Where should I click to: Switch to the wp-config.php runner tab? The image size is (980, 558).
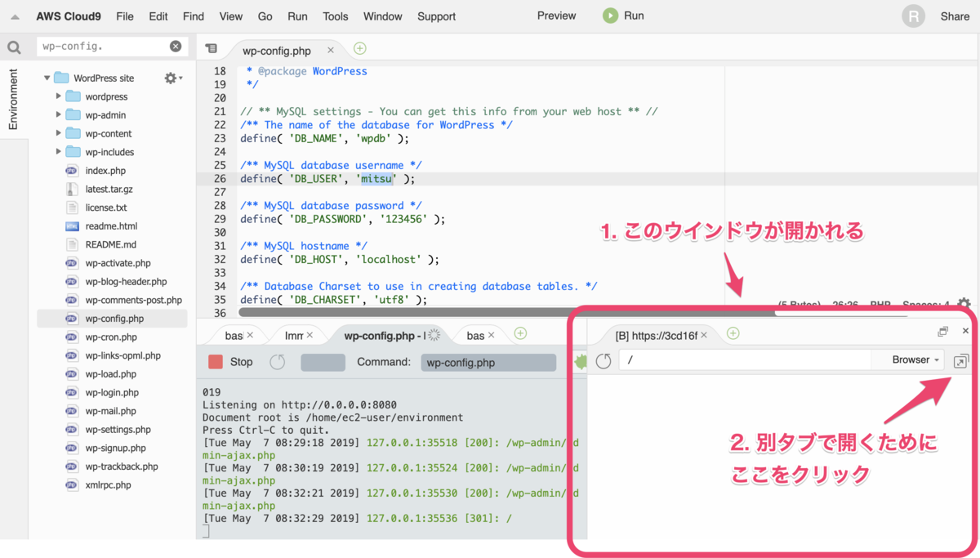pos(391,335)
